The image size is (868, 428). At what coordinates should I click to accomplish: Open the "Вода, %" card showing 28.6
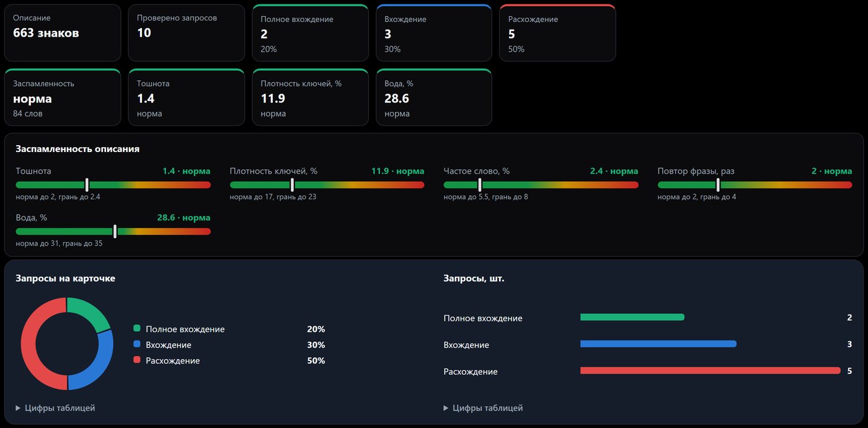pos(434,97)
